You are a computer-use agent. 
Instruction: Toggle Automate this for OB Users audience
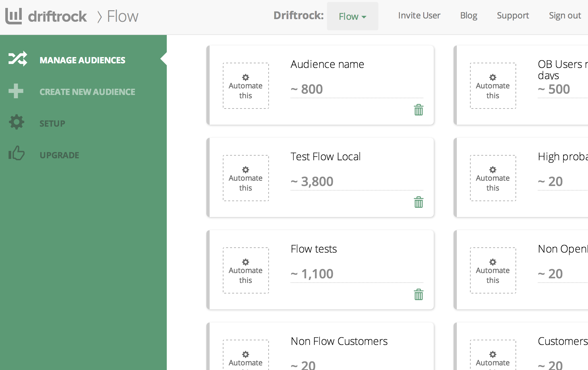pyautogui.click(x=493, y=86)
